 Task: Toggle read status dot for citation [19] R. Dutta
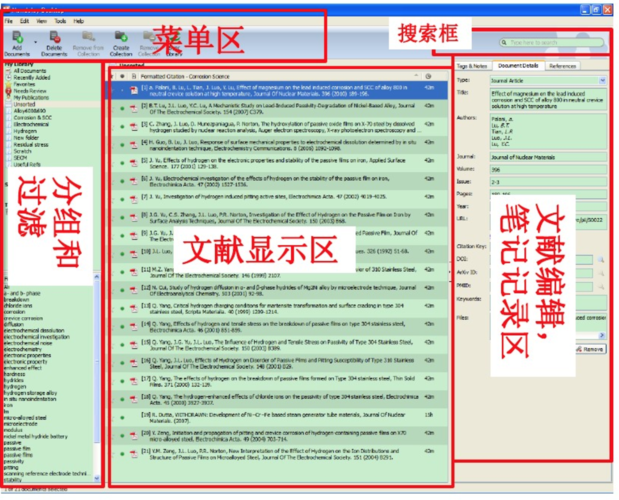coord(122,418)
